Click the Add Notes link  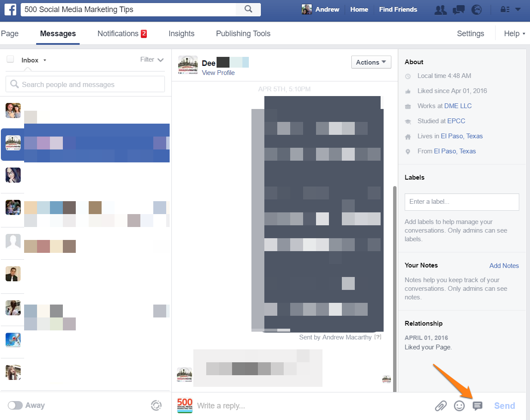pos(504,266)
